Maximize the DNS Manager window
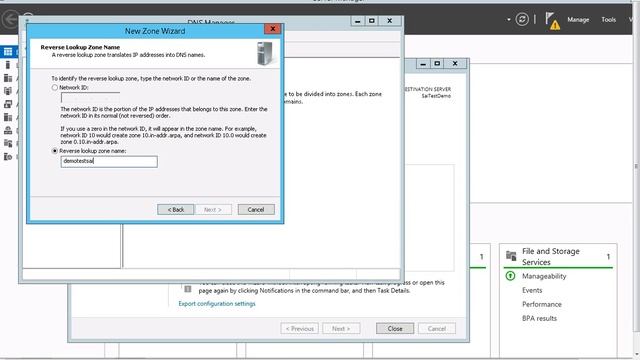 372,21
